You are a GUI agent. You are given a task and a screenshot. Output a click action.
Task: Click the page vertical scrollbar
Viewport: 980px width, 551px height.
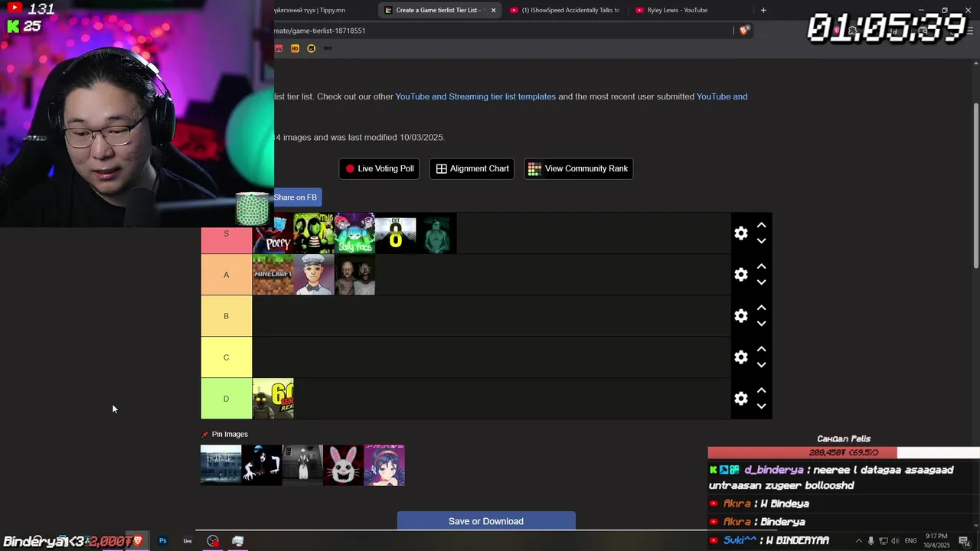[x=975, y=184]
